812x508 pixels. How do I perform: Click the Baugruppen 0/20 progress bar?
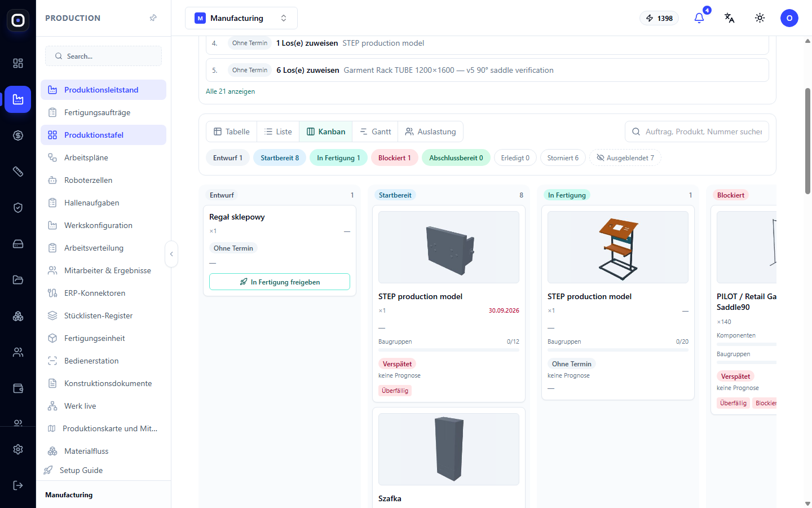pyautogui.click(x=618, y=350)
